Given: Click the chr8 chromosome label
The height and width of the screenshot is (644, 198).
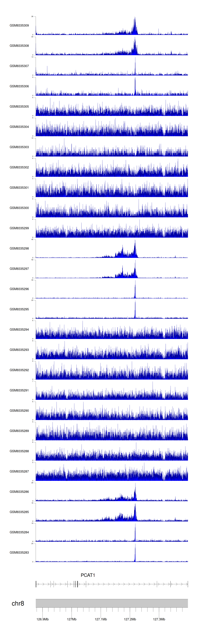Looking at the screenshot, I should click(18, 603).
